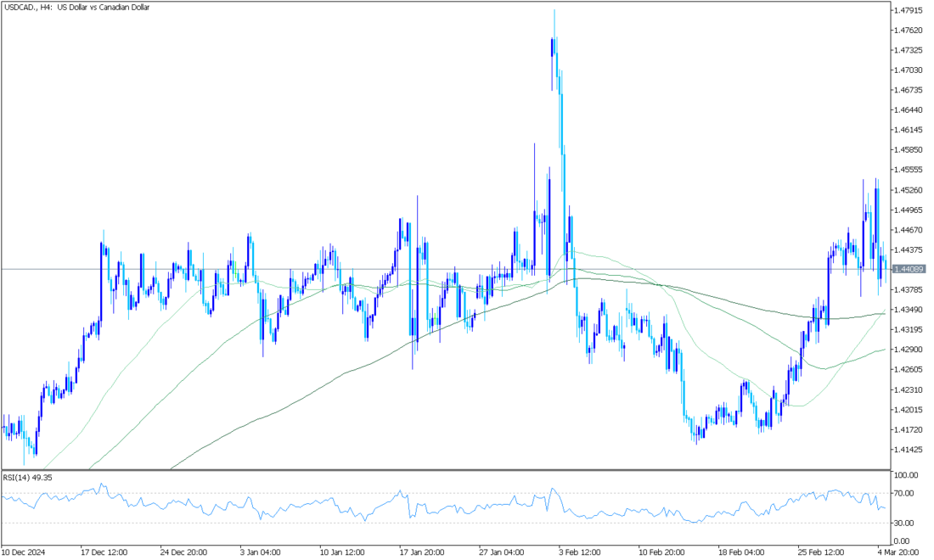Click the 1.47915 price scale value
934x560 pixels.
[x=908, y=10]
